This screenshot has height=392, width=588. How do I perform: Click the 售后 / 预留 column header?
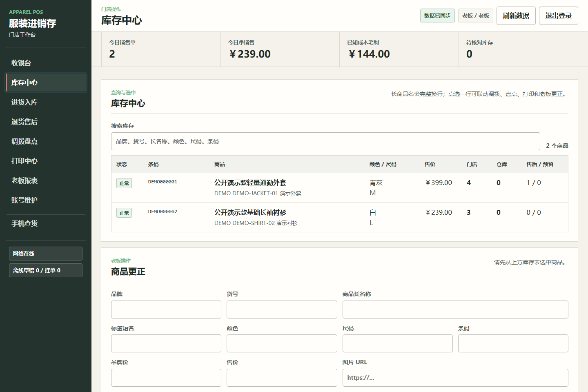(x=540, y=164)
